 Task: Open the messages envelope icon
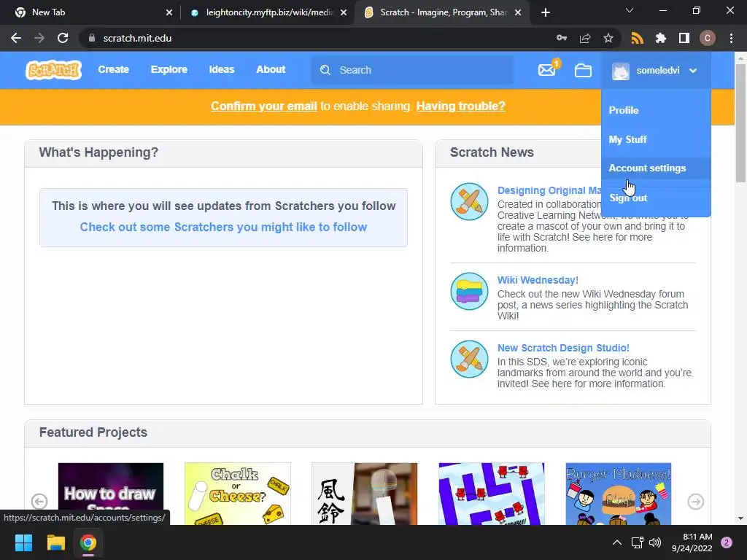click(x=546, y=71)
